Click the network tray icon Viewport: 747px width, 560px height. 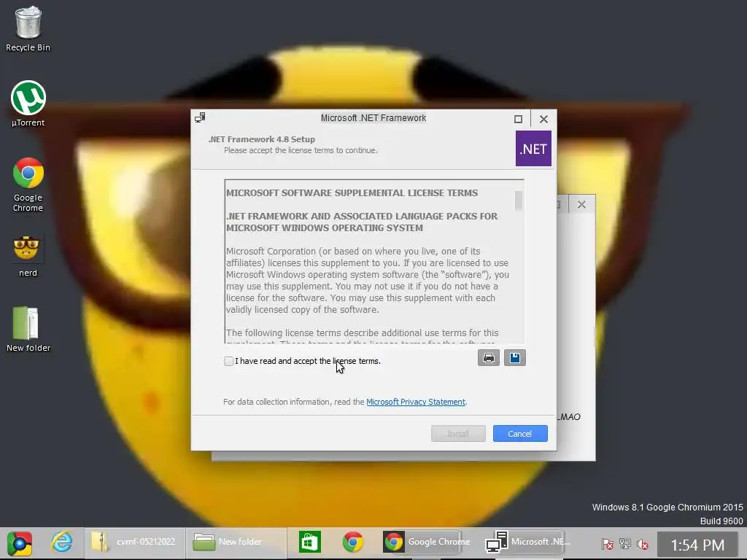pos(624,544)
